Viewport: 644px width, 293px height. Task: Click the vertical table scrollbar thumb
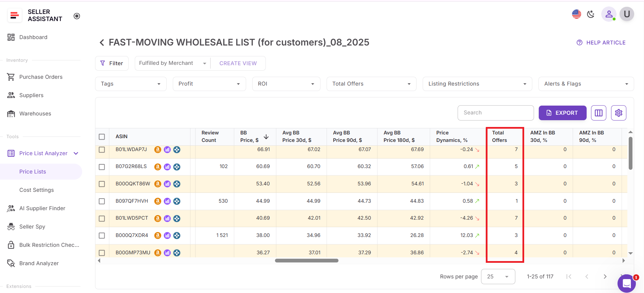coord(630,153)
